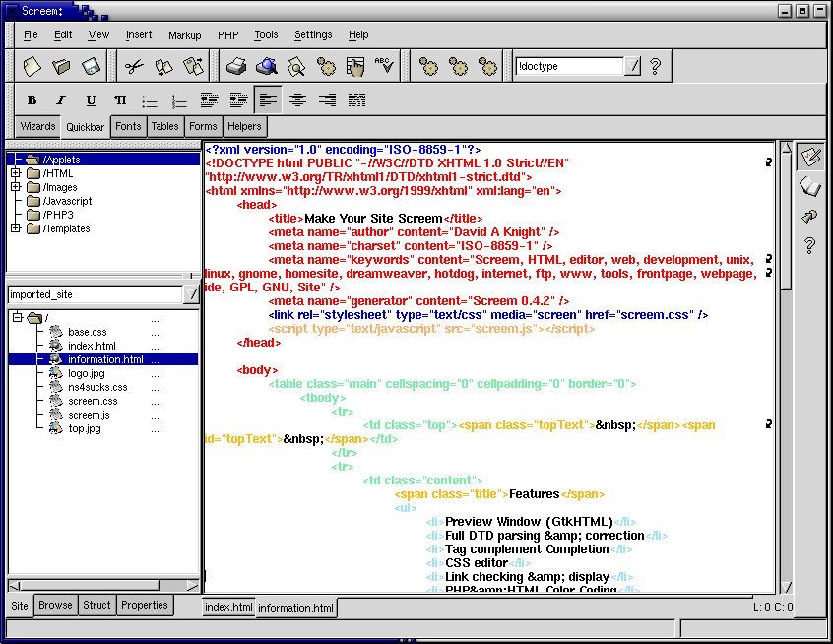Switch to the Forms toolbar tab
833x644 pixels.
pos(203,126)
